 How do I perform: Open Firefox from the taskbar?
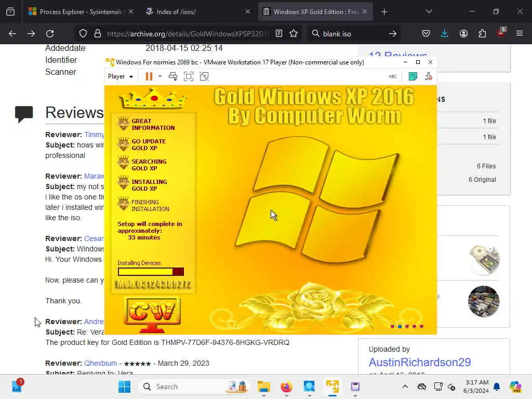[286, 387]
